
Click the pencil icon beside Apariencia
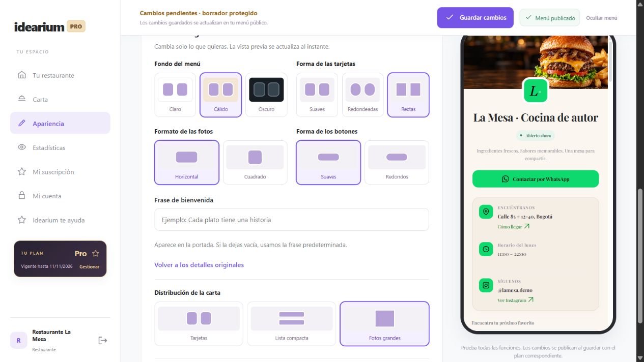click(x=22, y=124)
